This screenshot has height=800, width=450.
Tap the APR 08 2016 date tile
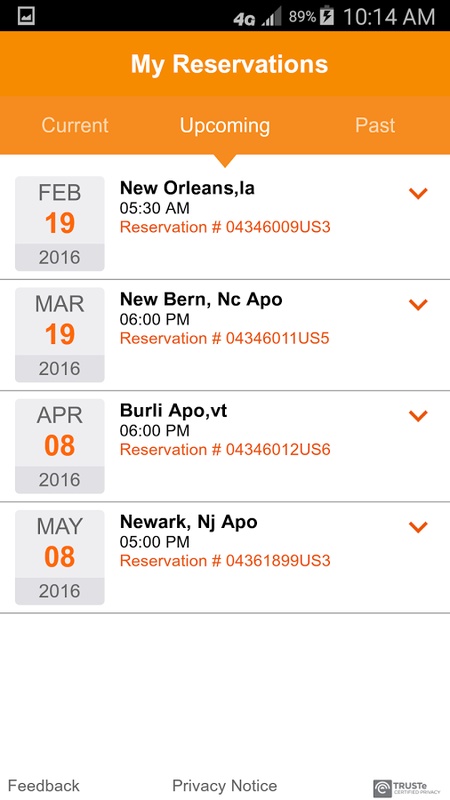(60, 446)
